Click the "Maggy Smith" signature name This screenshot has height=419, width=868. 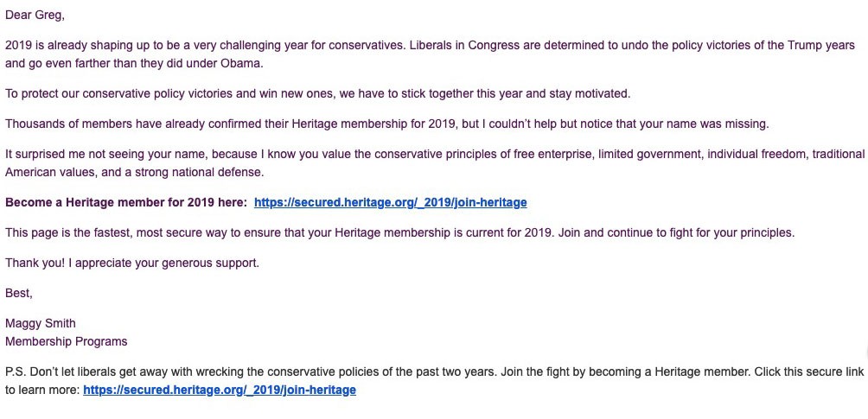point(41,323)
